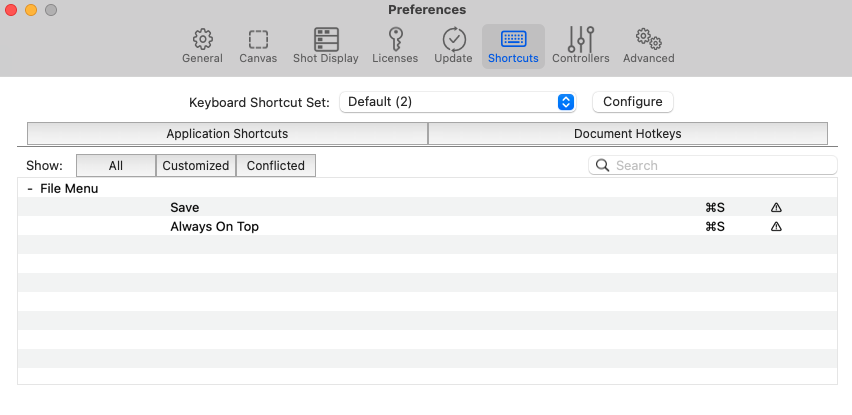Image resolution: width=852 pixels, height=415 pixels.
Task: Select the Shortcuts keyboard icon
Action: [513, 39]
